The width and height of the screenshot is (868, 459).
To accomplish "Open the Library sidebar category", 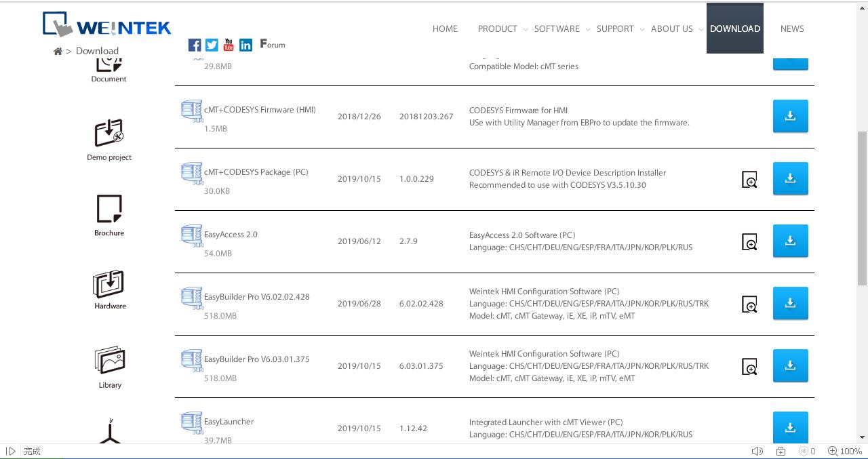I will click(x=109, y=367).
